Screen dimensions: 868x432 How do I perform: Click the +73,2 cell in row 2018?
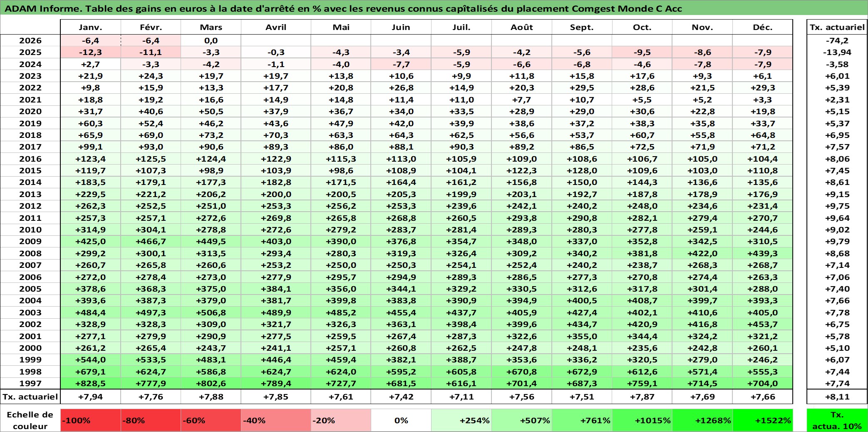click(x=211, y=135)
